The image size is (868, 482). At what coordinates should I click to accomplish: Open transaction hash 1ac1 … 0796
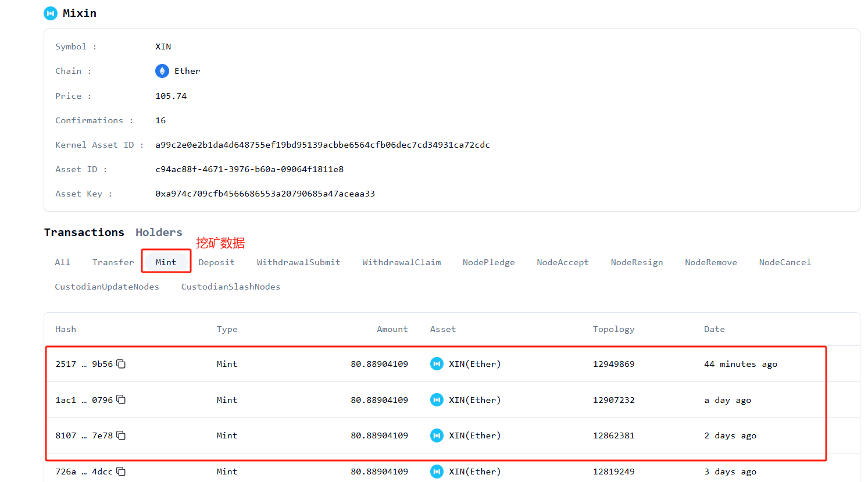click(84, 400)
